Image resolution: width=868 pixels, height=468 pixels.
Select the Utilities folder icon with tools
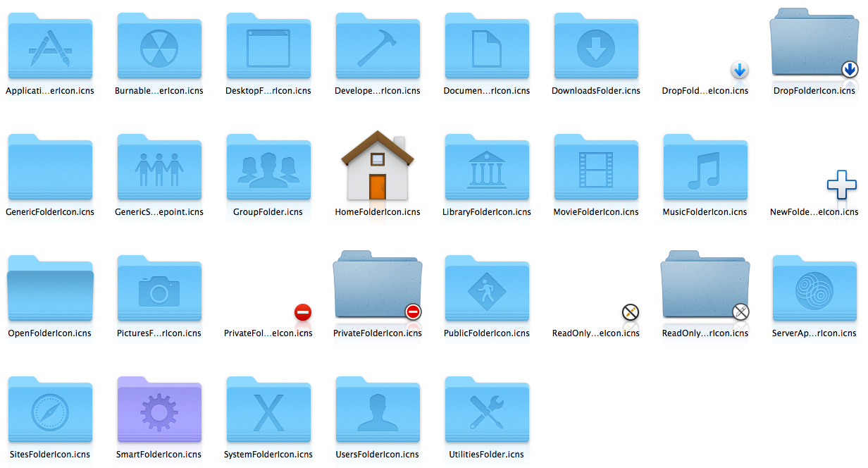pos(487,409)
